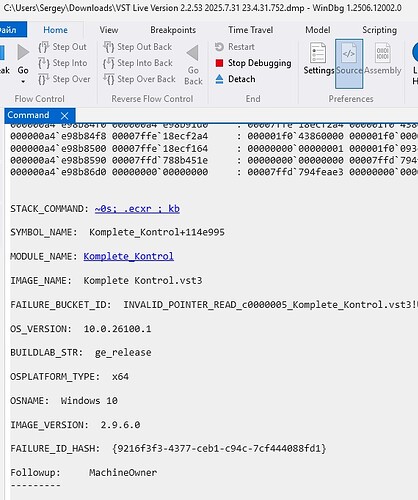Image resolution: width=418 pixels, height=500 pixels.
Task: Click stack address 000000a4`e98b84f8
Action: click(x=58, y=136)
